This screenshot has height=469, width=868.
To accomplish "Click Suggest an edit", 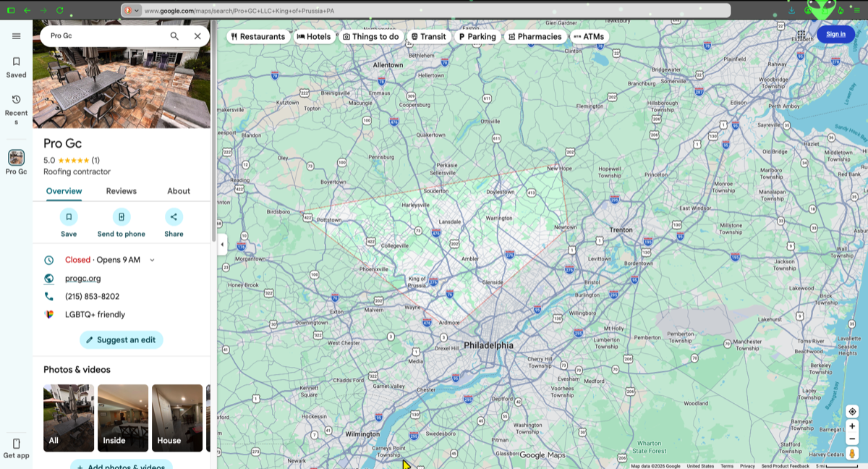I will (122, 340).
